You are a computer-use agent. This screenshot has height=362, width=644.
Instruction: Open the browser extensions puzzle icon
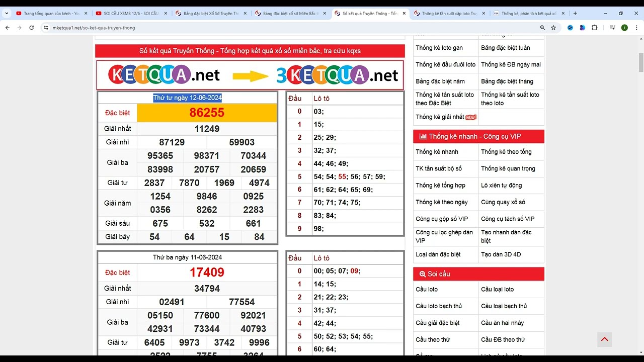coord(594,28)
